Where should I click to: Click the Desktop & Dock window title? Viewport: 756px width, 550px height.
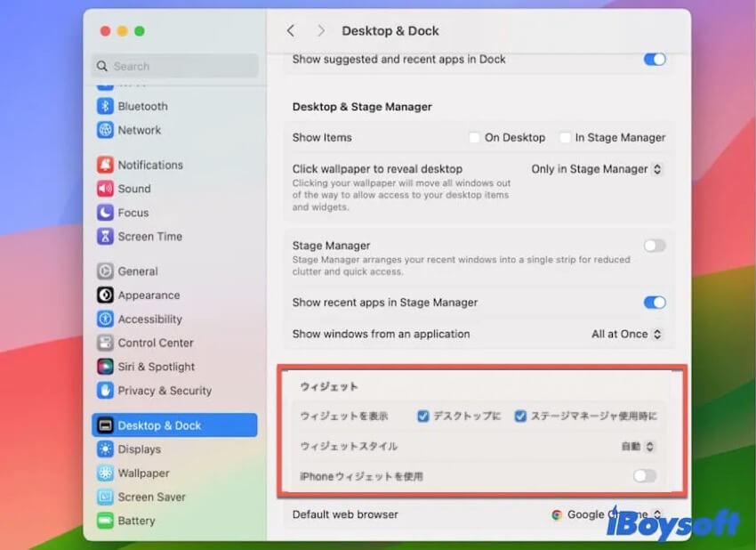click(x=390, y=31)
